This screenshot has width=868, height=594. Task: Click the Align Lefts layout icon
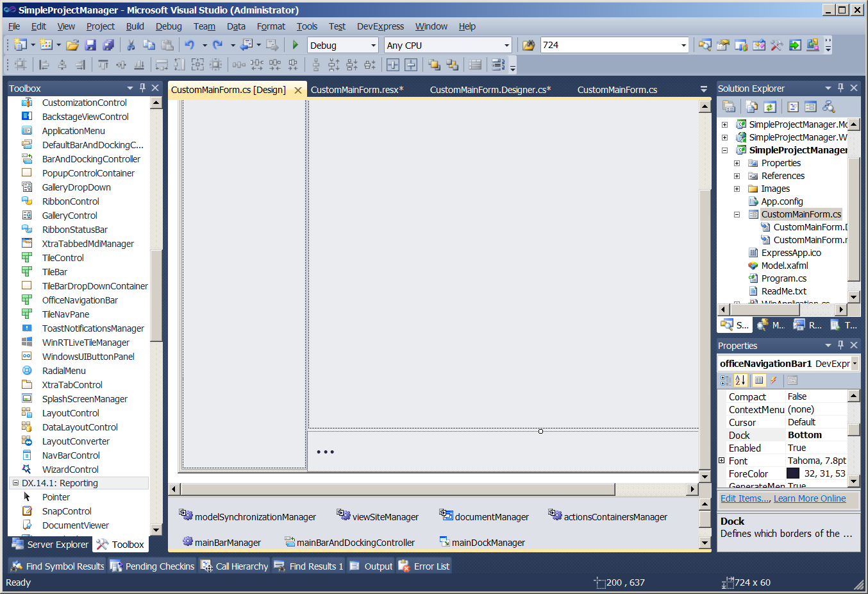coord(44,64)
